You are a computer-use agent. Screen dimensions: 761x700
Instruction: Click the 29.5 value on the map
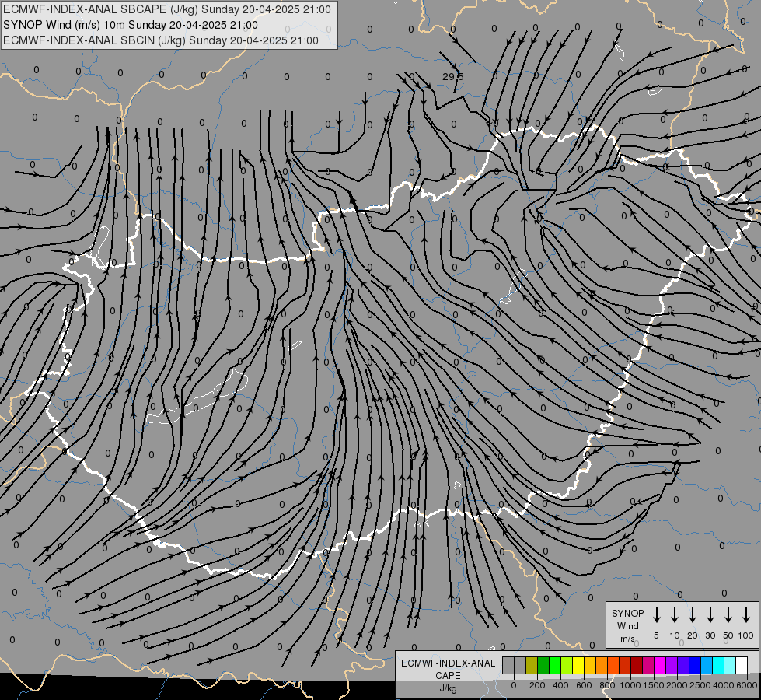(x=453, y=77)
